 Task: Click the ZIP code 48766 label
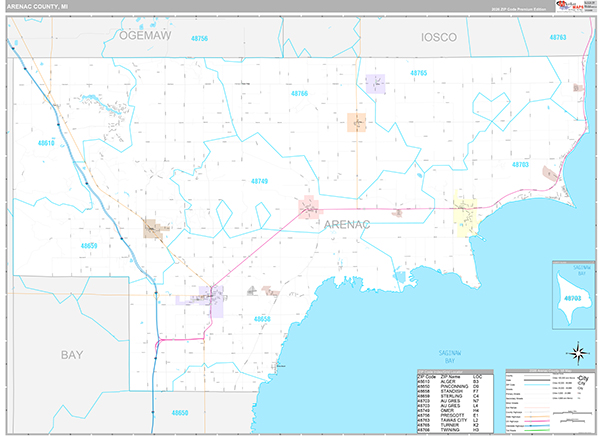299,93
